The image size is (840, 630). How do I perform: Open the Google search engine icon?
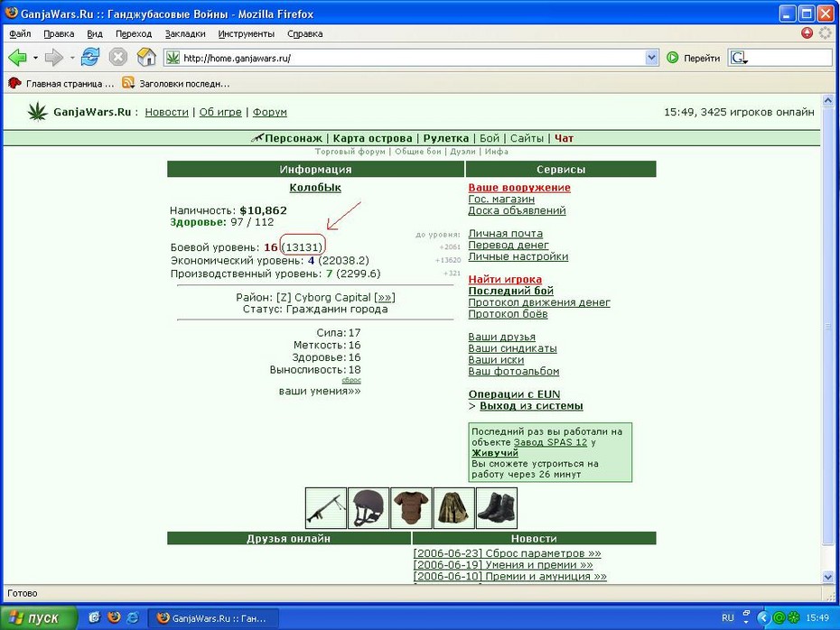739,57
